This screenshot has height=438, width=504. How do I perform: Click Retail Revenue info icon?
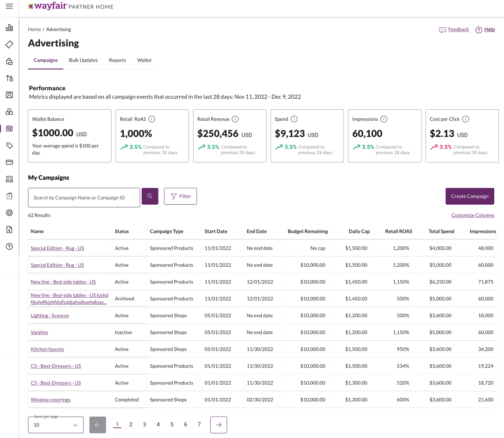point(235,119)
